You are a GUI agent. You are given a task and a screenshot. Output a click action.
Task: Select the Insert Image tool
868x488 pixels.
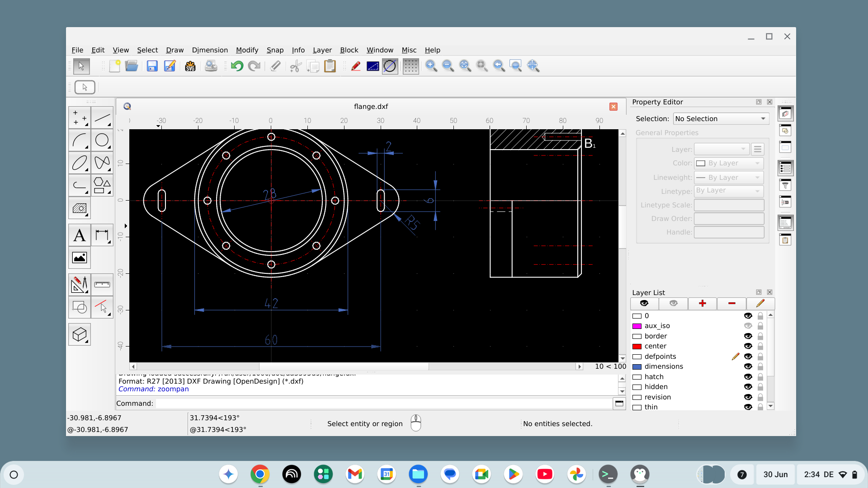[80, 258]
